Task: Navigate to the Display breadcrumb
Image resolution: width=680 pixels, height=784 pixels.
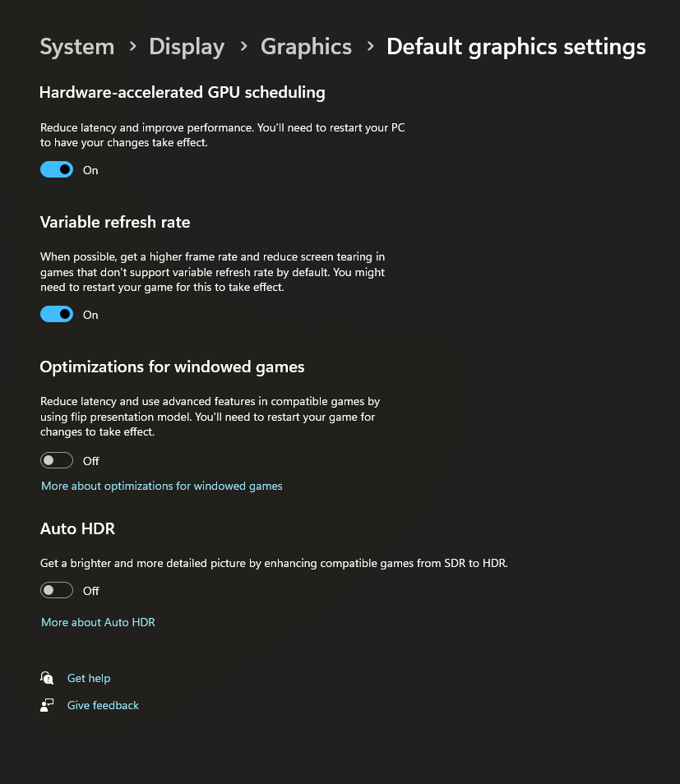Action: point(187,47)
